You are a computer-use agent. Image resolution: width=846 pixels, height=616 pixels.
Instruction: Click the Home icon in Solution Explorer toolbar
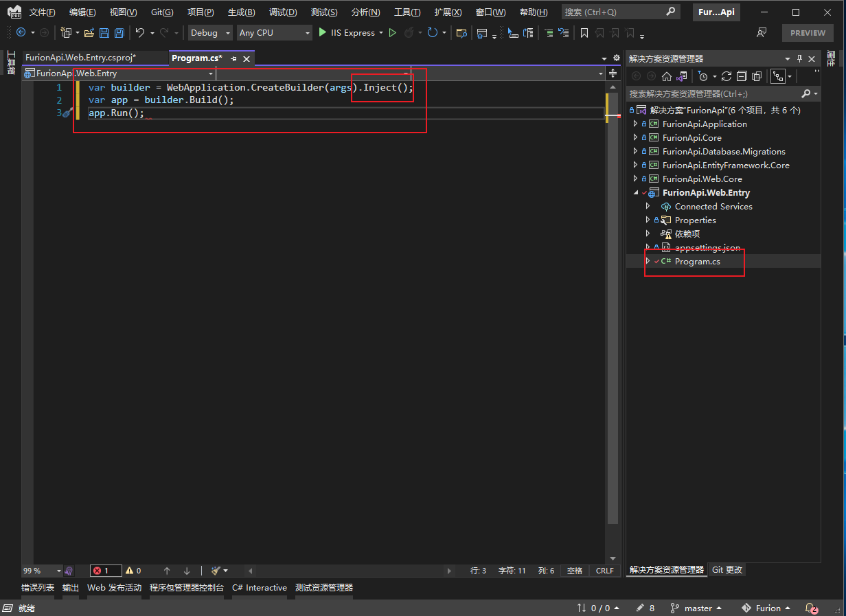coord(666,76)
